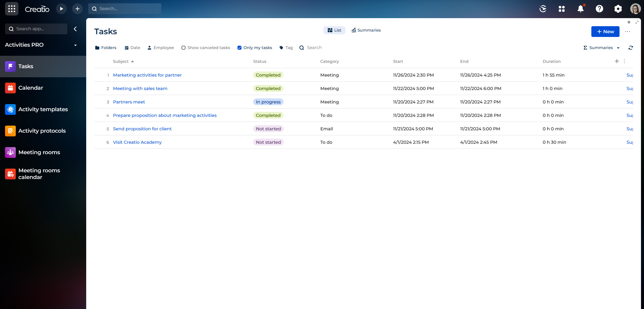Sort by Subject column header
644x309 pixels.
[x=121, y=61]
